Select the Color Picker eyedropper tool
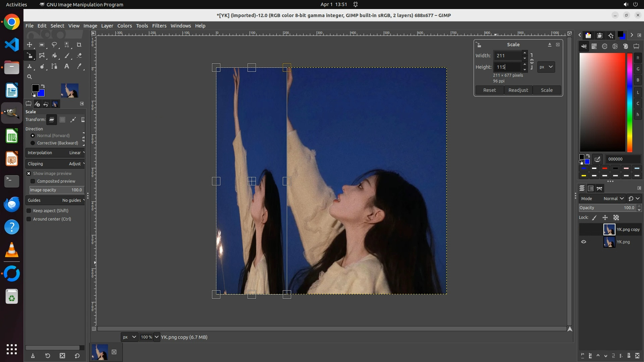Screen dimensions: 644x362 click(x=79, y=66)
